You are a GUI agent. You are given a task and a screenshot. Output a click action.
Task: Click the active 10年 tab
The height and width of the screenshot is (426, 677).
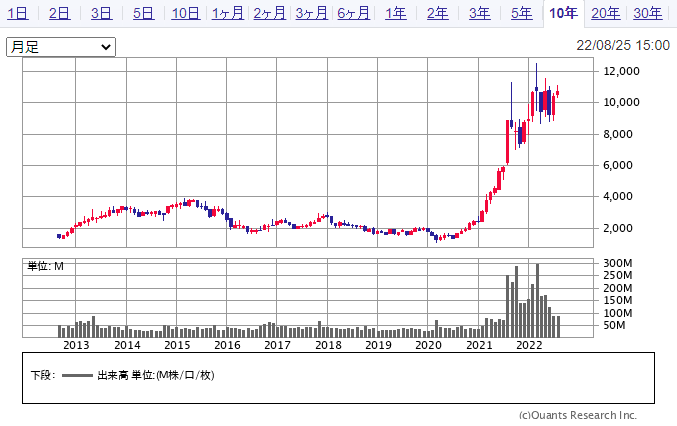pos(563,13)
